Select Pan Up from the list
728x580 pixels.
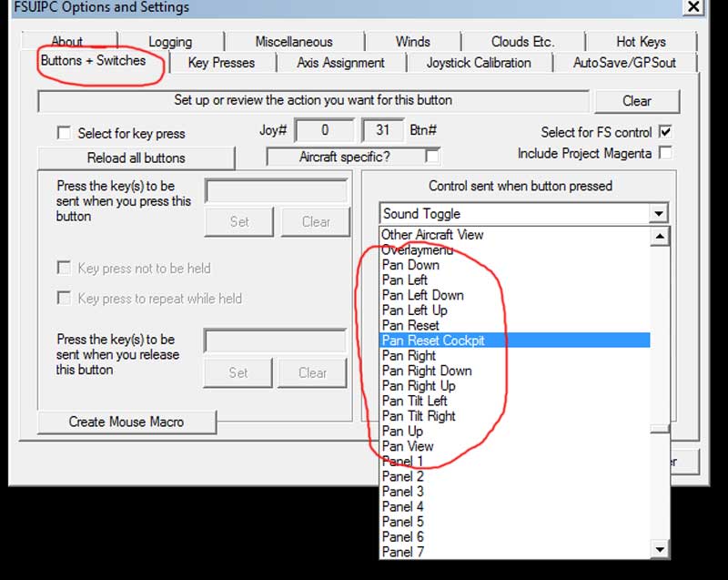(514, 431)
